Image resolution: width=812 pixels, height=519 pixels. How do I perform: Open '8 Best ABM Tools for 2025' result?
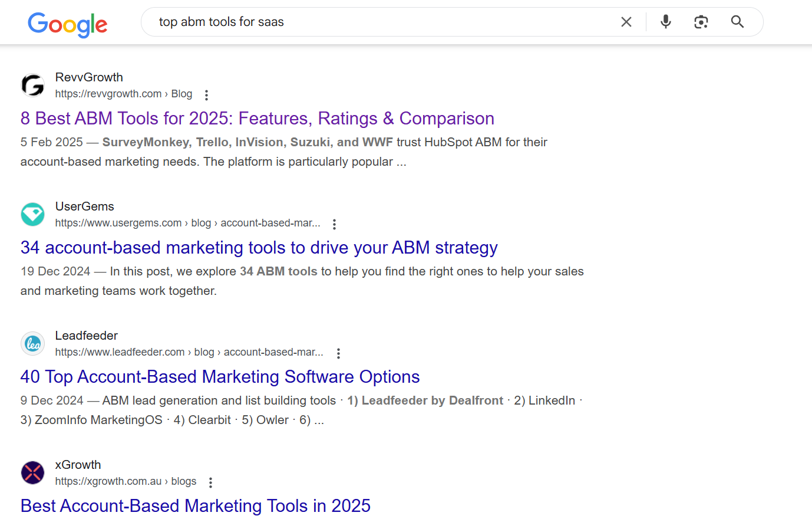258,119
